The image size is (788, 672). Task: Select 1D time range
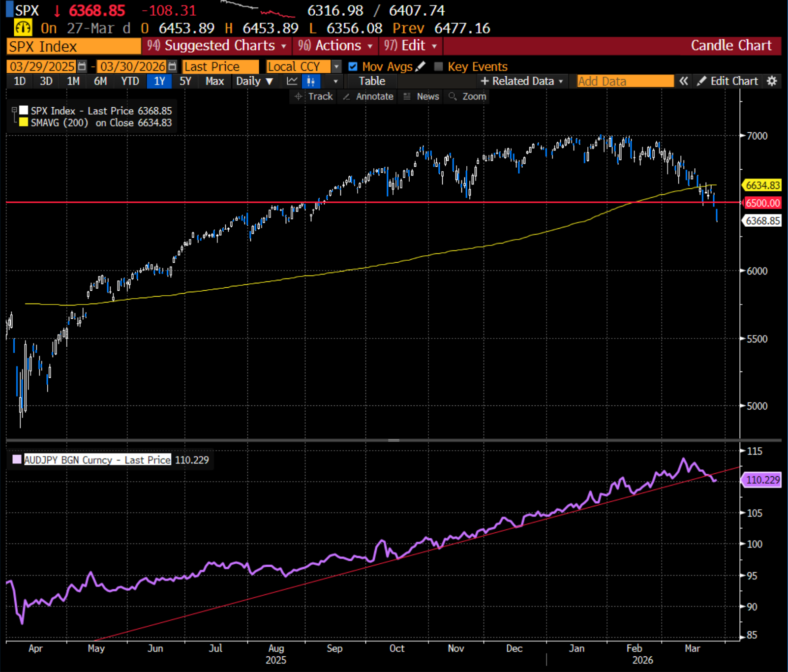point(20,81)
